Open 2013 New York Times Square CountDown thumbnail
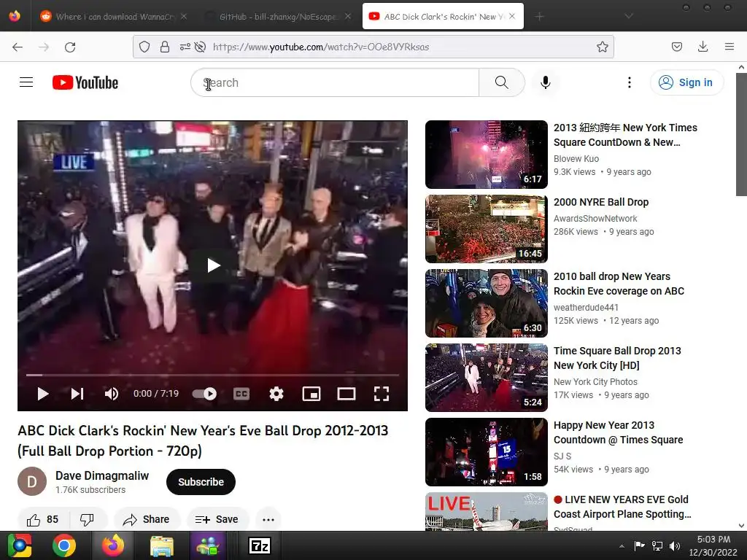The image size is (747, 560). 487,155
